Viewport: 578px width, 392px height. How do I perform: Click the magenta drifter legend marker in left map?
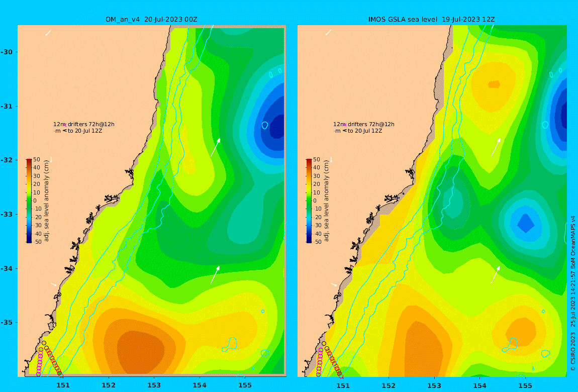coord(64,125)
